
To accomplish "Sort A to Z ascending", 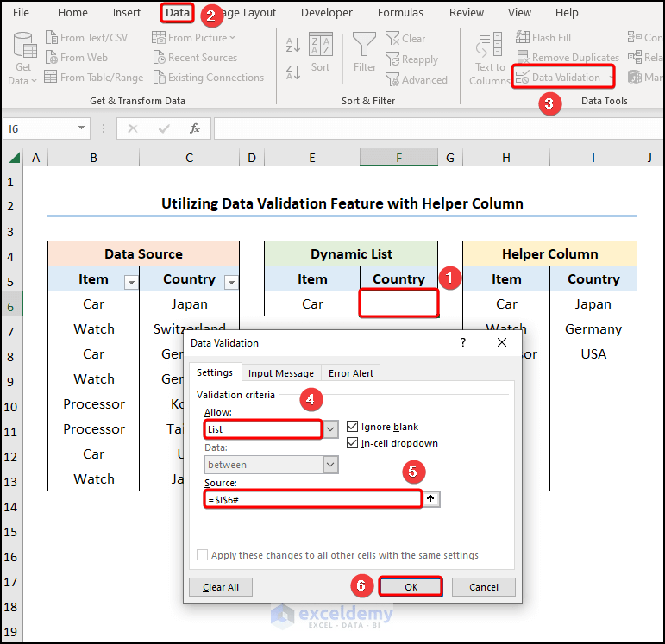I will pyautogui.click(x=293, y=45).
